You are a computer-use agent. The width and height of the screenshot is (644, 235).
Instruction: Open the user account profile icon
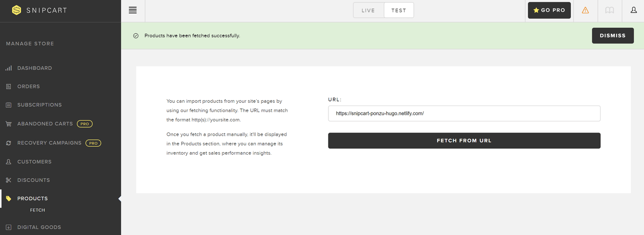(634, 10)
